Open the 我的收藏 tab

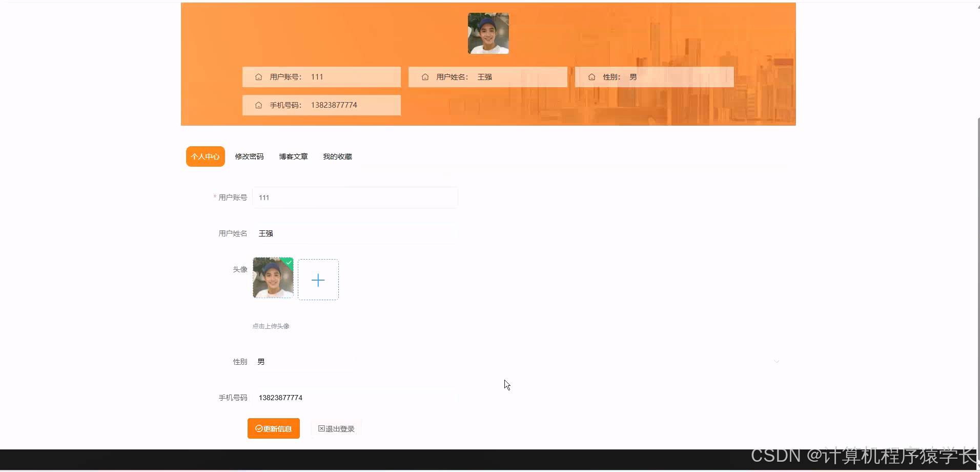(x=337, y=156)
